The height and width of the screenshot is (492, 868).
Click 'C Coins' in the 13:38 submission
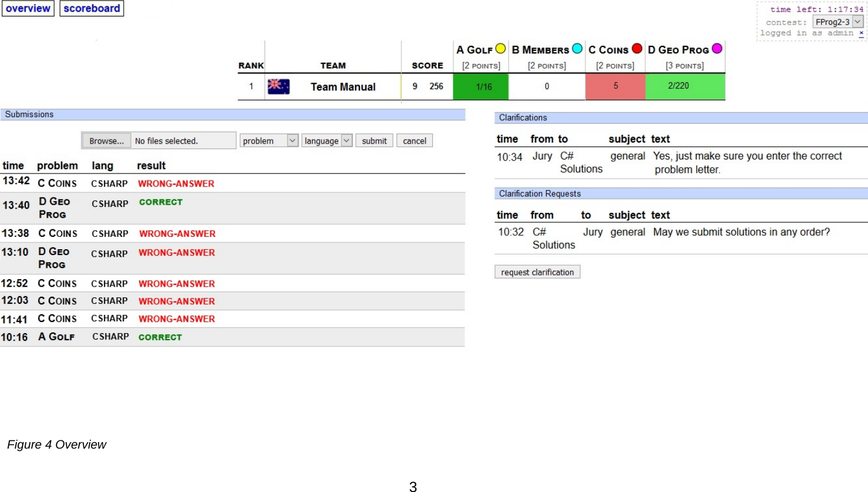[57, 233]
